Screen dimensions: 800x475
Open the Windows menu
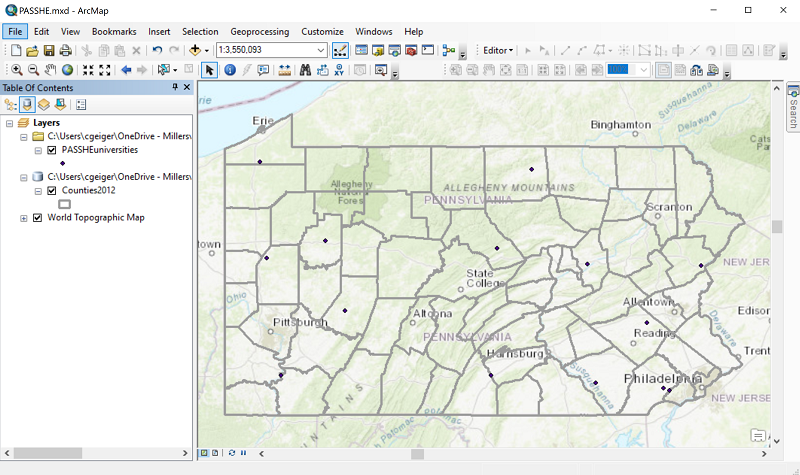(374, 32)
